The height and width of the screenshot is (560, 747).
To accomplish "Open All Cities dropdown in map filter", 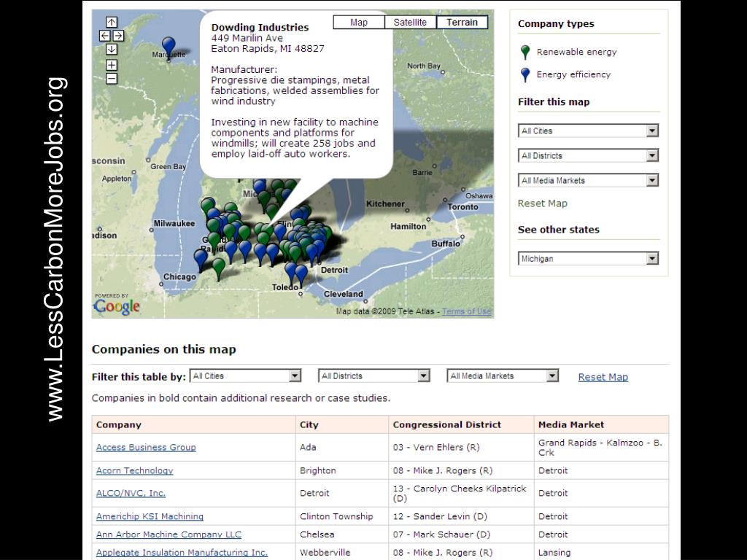I will pyautogui.click(x=589, y=131).
